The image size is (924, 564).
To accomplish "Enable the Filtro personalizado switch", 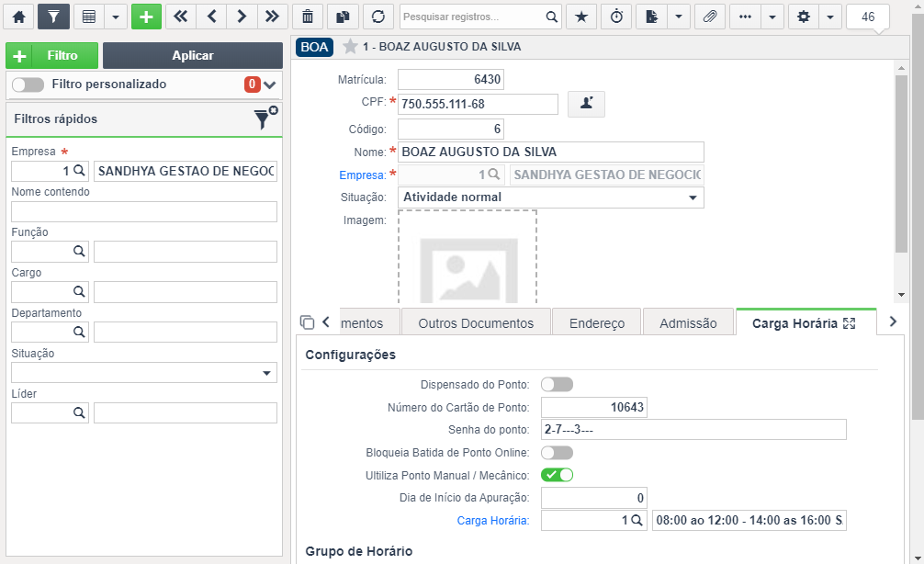I will coord(28,85).
